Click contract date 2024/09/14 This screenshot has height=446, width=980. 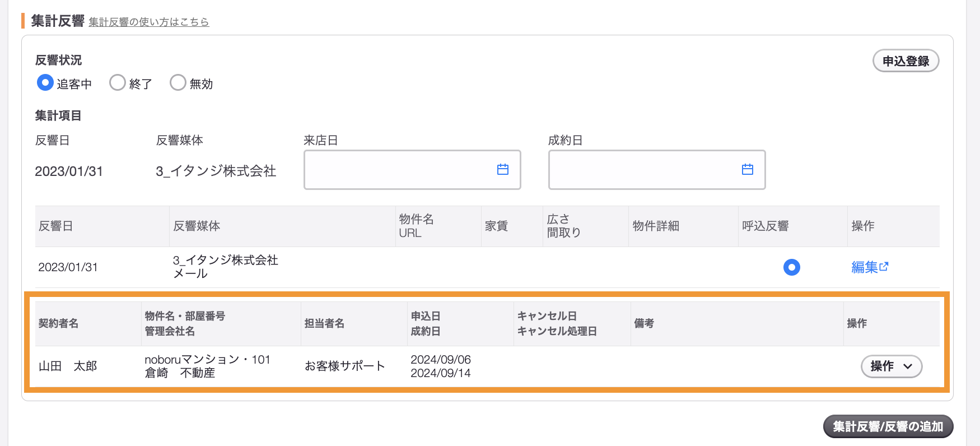pyautogui.click(x=441, y=373)
